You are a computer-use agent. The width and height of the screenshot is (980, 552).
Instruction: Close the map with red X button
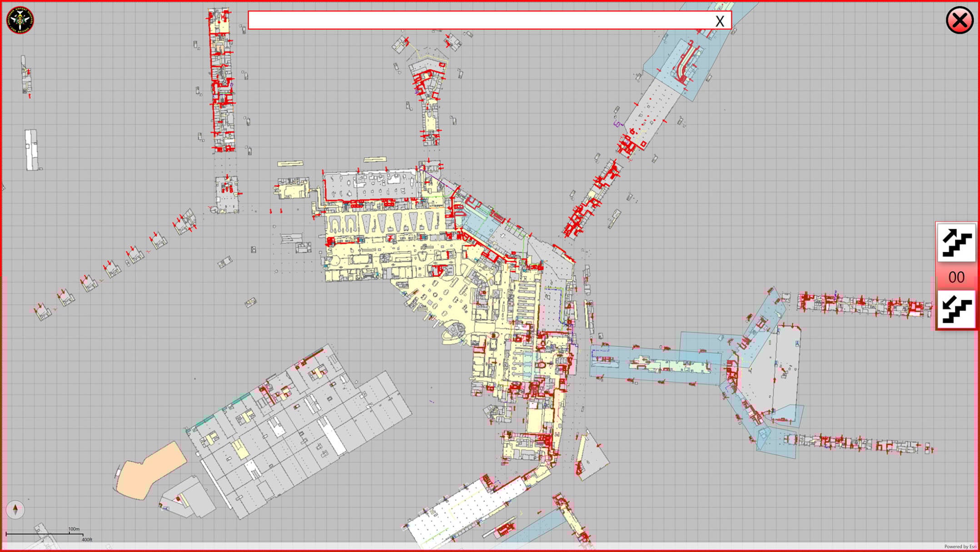[x=959, y=20]
